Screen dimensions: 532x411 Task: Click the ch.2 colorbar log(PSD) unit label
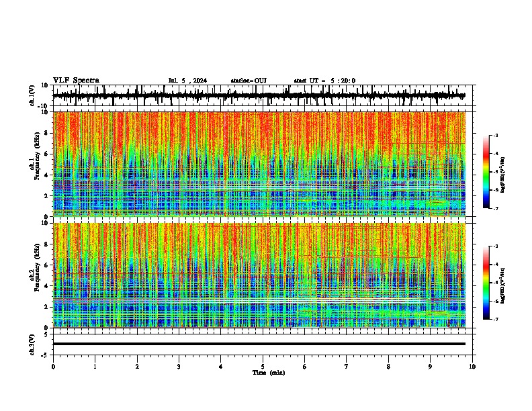[503, 285]
